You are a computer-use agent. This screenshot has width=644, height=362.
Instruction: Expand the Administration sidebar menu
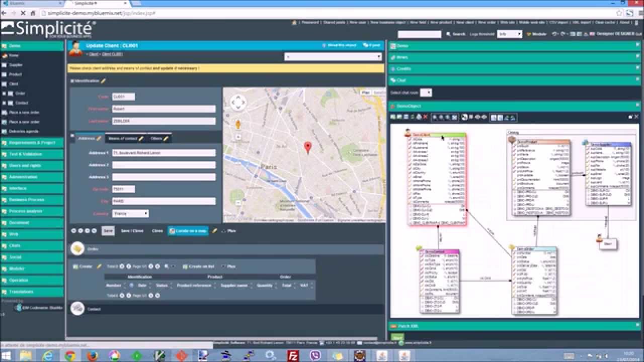pos(32,177)
